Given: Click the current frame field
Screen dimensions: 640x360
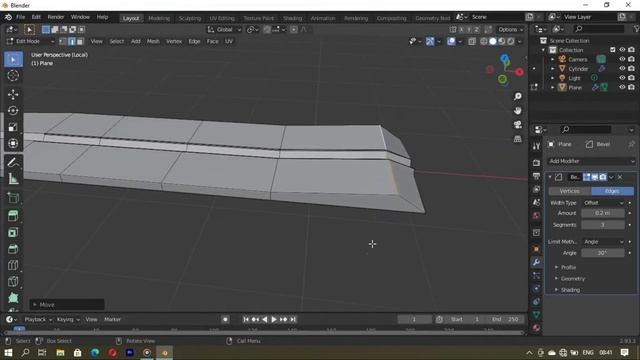Looking at the screenshot, I should [415, 320].
